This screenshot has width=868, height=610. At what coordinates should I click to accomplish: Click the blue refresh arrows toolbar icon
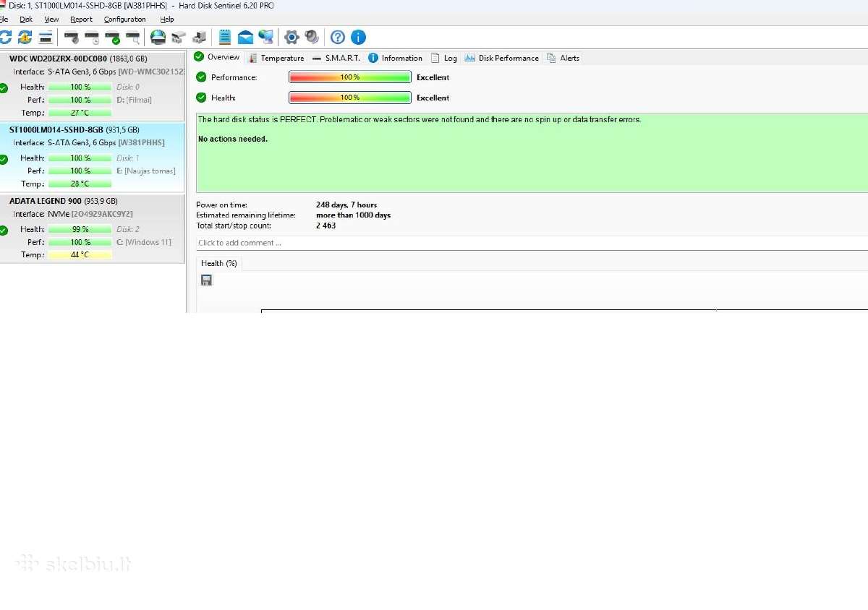[5, 37]
